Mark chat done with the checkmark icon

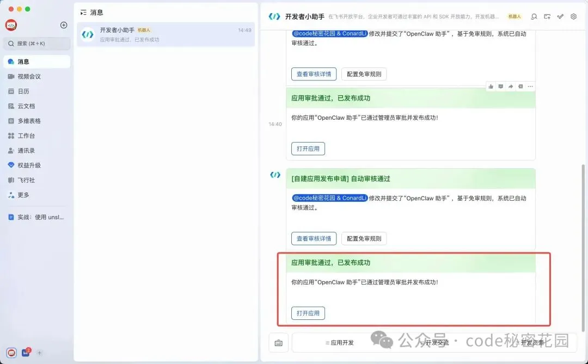coord(560,16)
